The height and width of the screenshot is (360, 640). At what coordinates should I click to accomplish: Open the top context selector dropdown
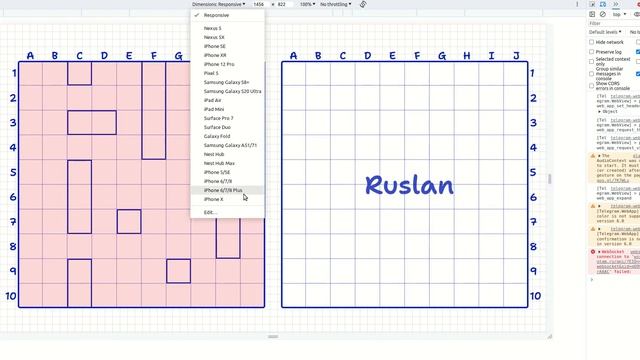point(619,14)
